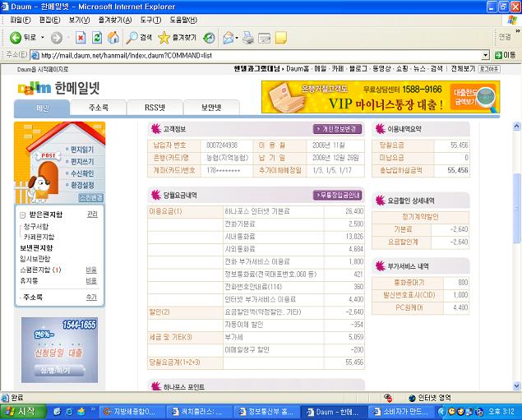Image resolution: width=522 pixels, height=420 pixels.
Task: Select the 메일 tab
Action: coord(42,108)
